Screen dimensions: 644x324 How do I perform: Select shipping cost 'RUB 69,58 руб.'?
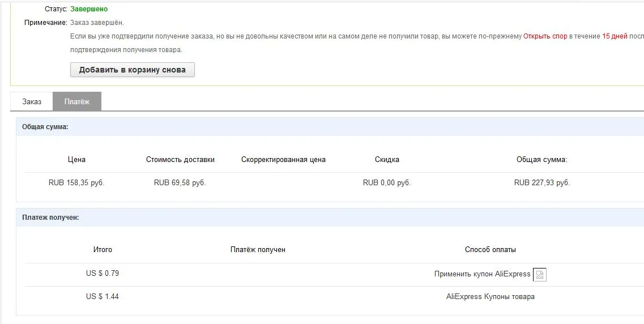(180, 183)
